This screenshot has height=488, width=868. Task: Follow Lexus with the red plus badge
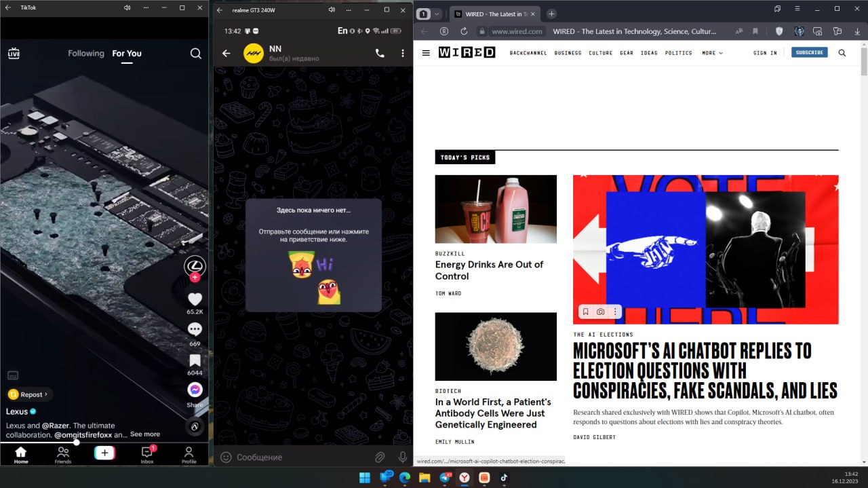(195, 278)
